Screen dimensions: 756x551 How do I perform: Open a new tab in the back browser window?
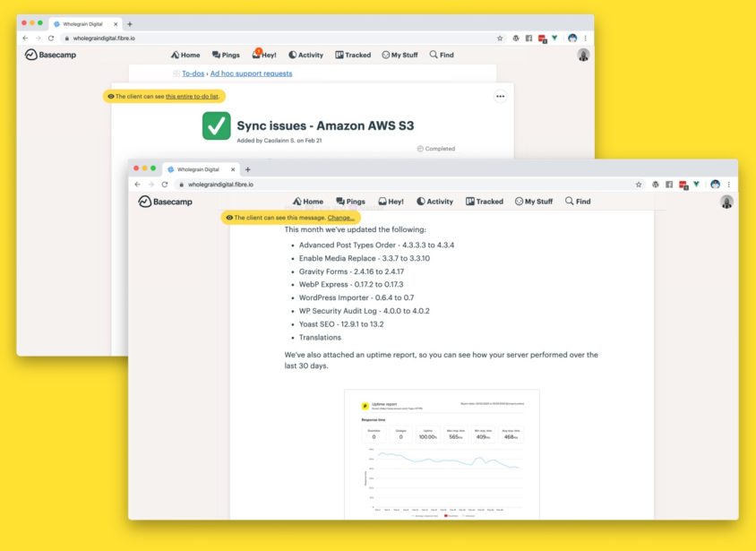tap(130, 23)
